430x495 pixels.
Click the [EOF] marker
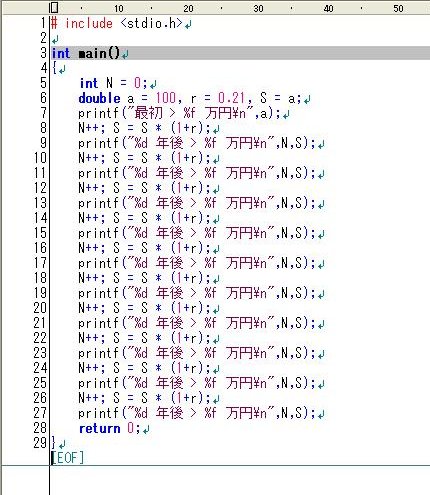(67, 458)
